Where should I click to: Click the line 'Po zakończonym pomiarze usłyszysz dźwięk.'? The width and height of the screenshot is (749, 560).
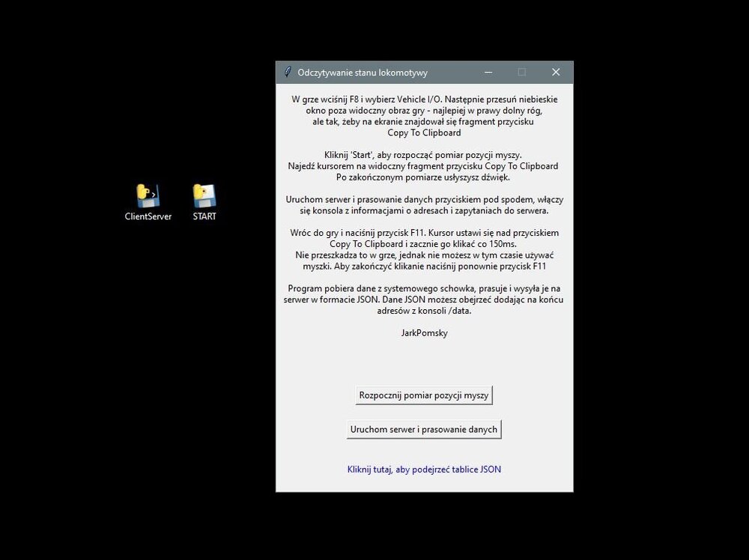click(x=423, y=177)
